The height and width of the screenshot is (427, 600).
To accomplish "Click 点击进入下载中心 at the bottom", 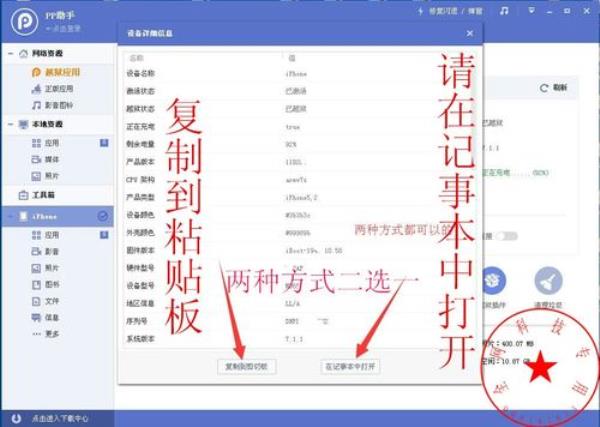I will [60, 419].
